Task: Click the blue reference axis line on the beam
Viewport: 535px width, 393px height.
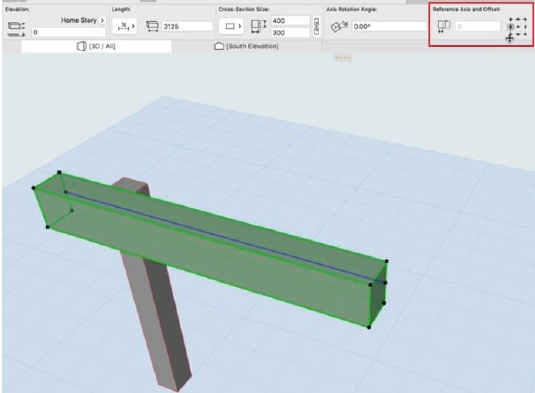Action: tap(225, 237)
